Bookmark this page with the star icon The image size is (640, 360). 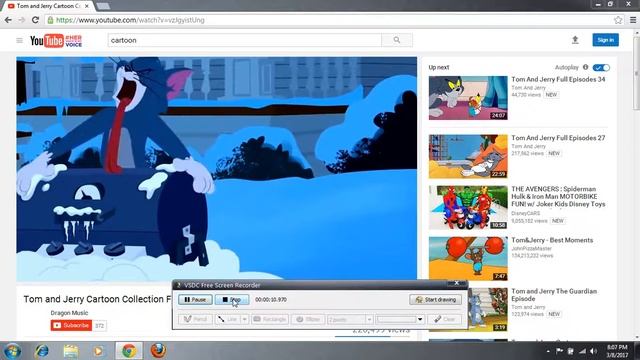(618, 20)
